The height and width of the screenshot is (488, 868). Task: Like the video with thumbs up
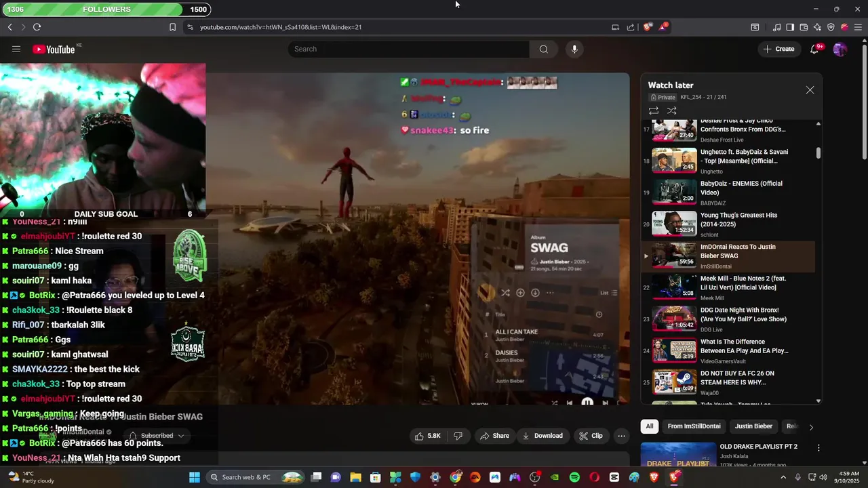[x=428, y=436]
